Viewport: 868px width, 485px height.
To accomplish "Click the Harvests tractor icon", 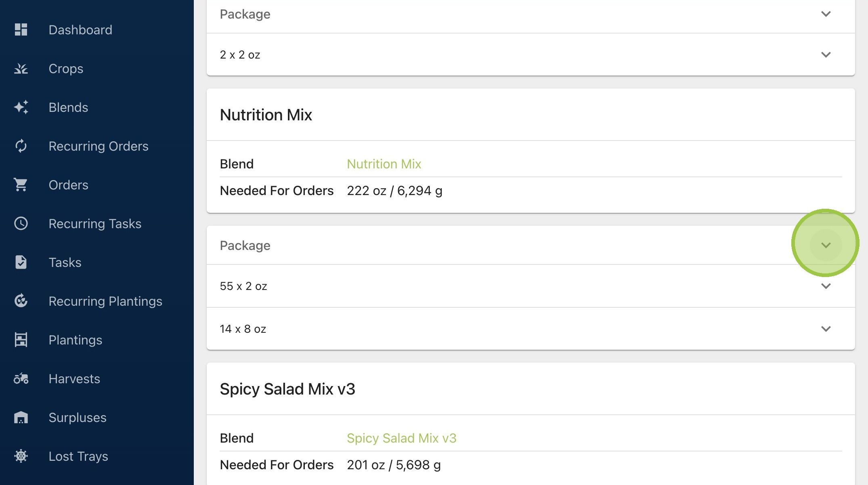I will (x=21, y=378).
